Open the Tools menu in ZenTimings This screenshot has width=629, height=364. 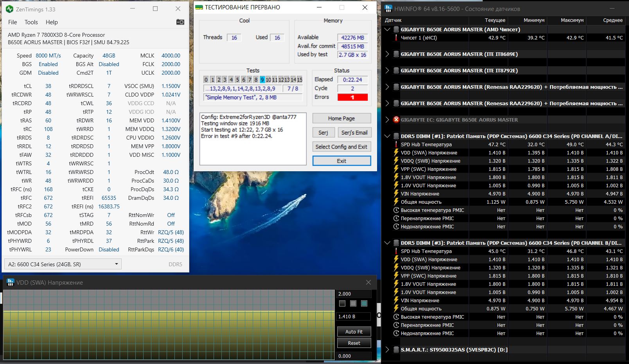point(31,22)
